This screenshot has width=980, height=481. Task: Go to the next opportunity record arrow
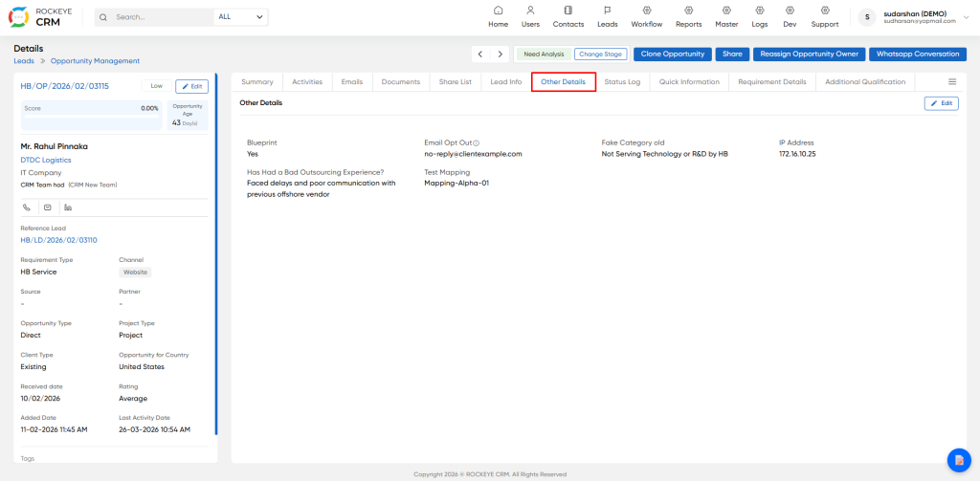coord(500,55)
